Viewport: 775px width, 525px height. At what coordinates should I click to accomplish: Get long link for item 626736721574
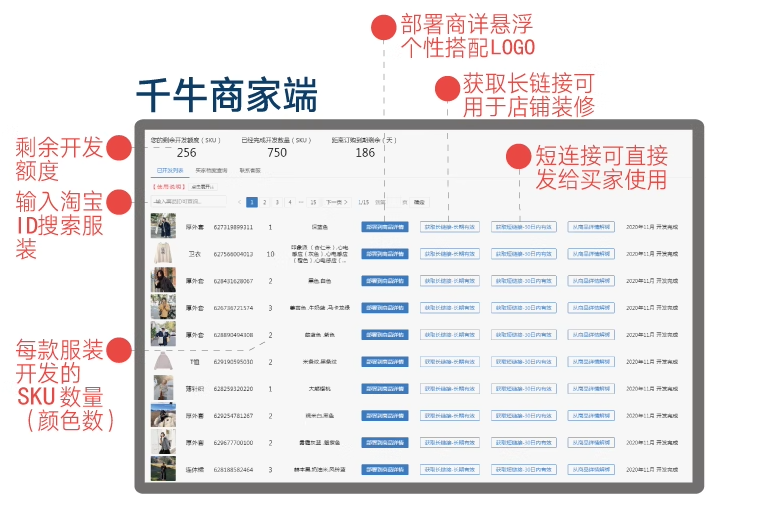450,307
